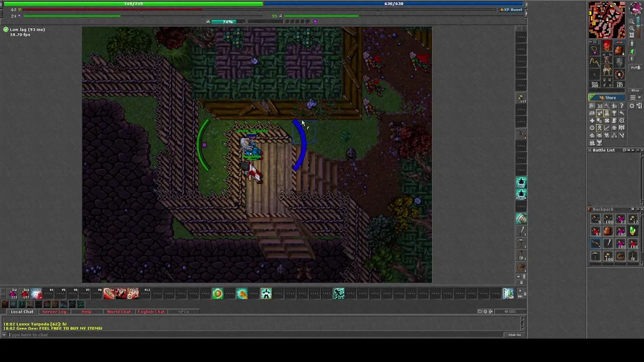644x362 pixels.
Task: Use the Del hotkey potion slot
Action: (13, 293)
